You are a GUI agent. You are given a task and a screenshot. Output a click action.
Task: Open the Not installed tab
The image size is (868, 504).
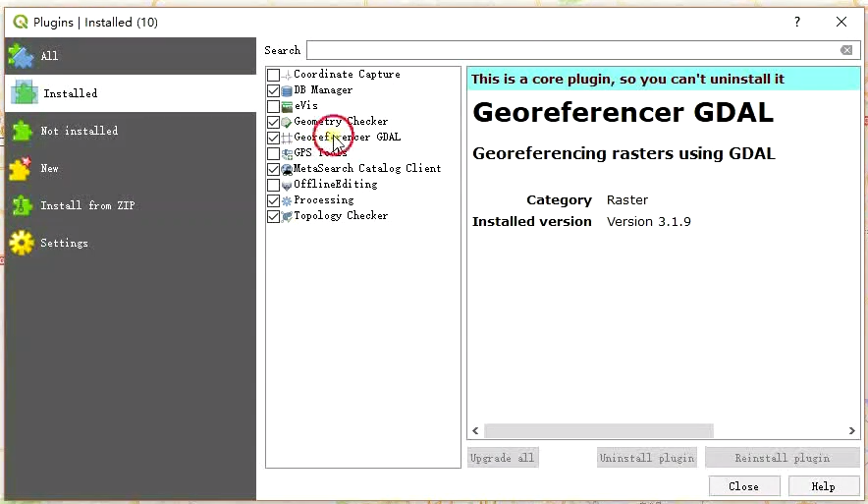(x=131, y=132)
